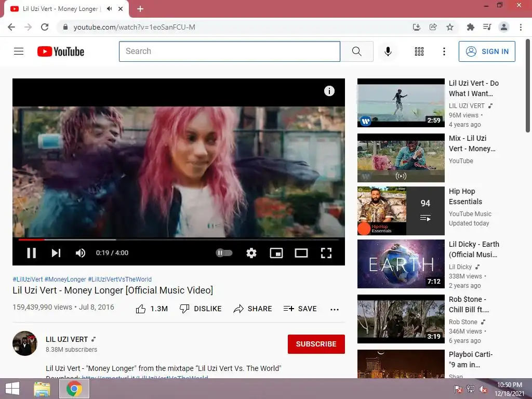The height and width of the screenshot is (399, 532).
Task: Open the Windows Start menu
Action: (12, 389)
